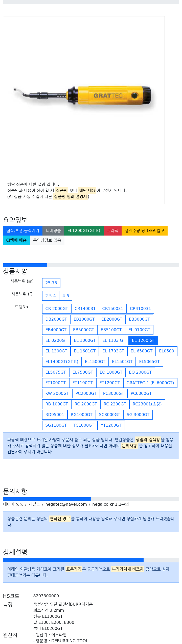Open model RC23001(초경)
Image resolution: width=182 pixels, height=644 pixels.
[x=147, y=404]
